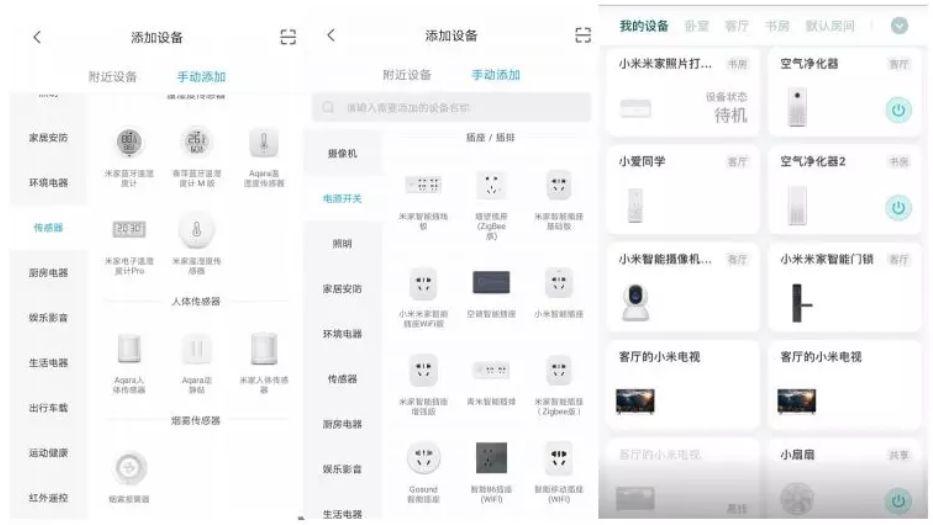The width and height of the screenshot is (933, 525).
Task: Switch to 附近设备 tab on the sensor-list screen
Action: tap(112, 77)
